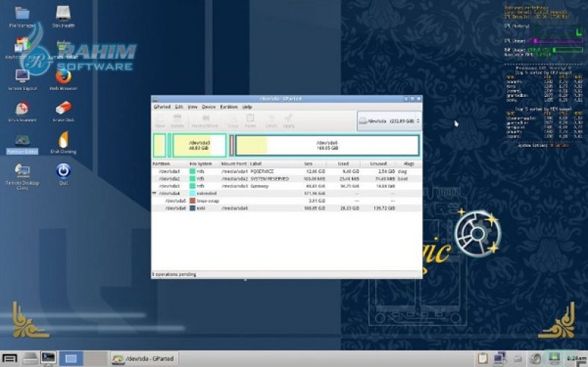Click the Mount Point column header

pyautogui.click(x=234, y=164)
